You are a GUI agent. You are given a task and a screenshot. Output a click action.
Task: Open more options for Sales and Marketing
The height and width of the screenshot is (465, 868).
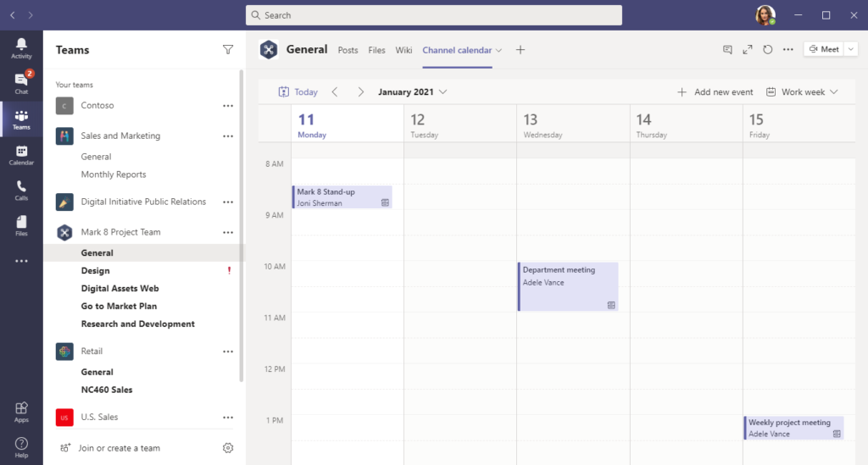tap(228, 136)
